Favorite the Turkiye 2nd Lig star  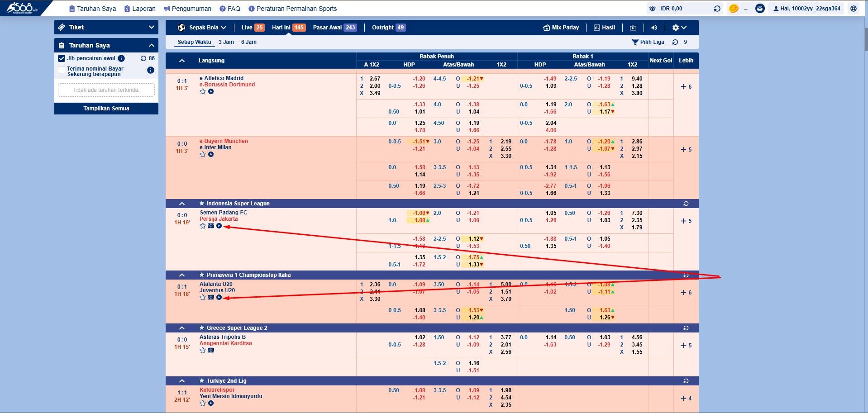pos(202,381)
